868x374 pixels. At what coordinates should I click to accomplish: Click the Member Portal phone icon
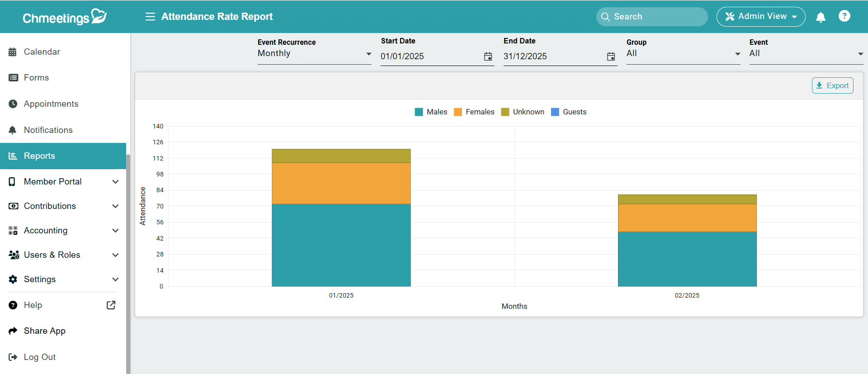(12, 182)
